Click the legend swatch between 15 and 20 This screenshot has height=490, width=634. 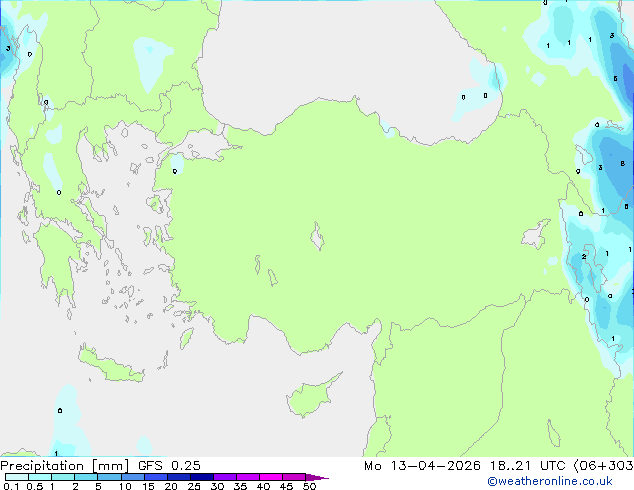155,477
